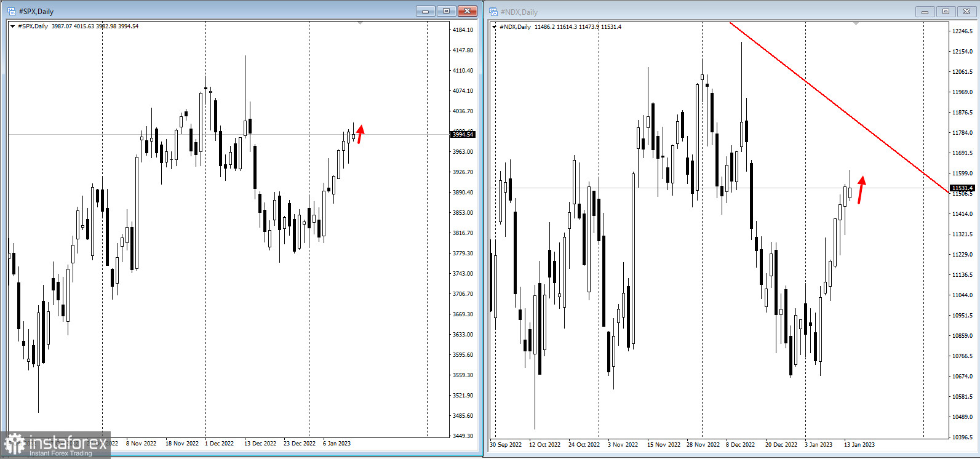Click the 18 Nov 2022 date on SPX timeline
The height and width of the screenshot is (459, 980).
click(182, 444)
